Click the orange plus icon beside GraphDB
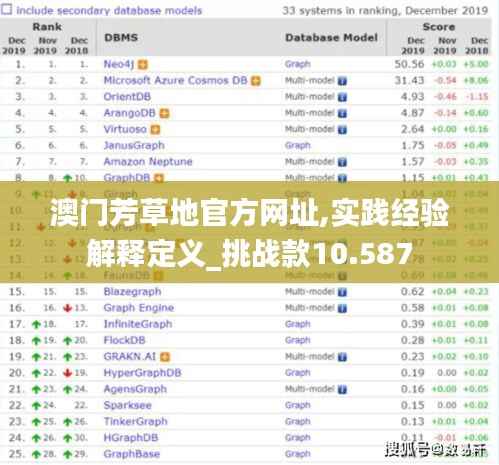499x465 pixels. (x=159, y=178)
